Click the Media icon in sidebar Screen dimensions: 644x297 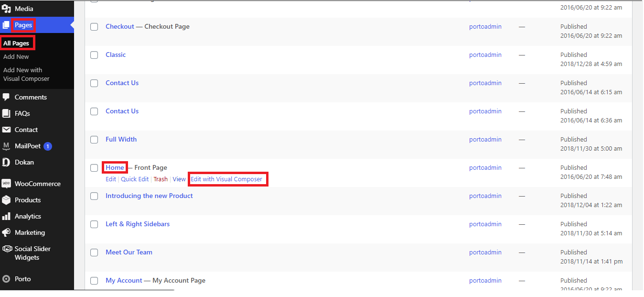6,9
